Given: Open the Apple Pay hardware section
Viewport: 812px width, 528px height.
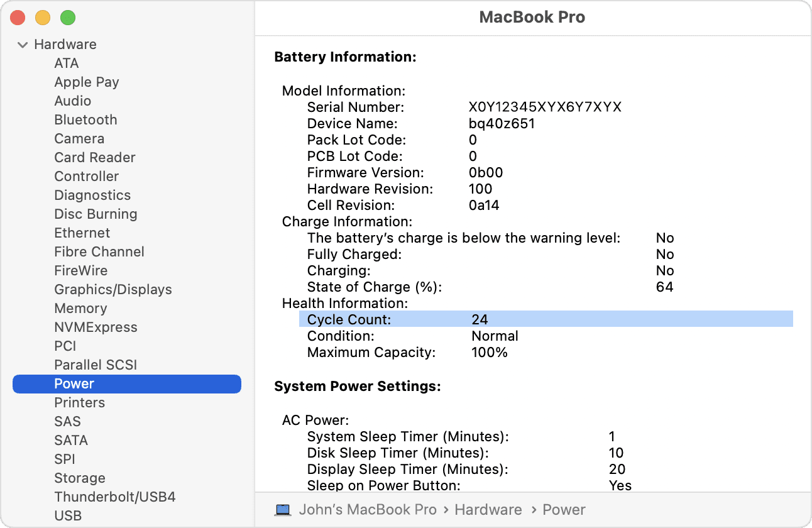Looking at the screenshot, I should [87, 82].
